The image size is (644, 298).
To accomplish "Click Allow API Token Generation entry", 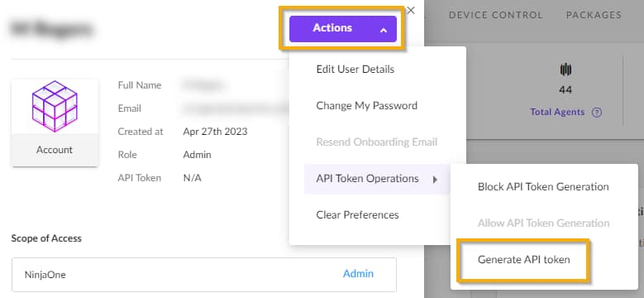I will pos(543,223).
